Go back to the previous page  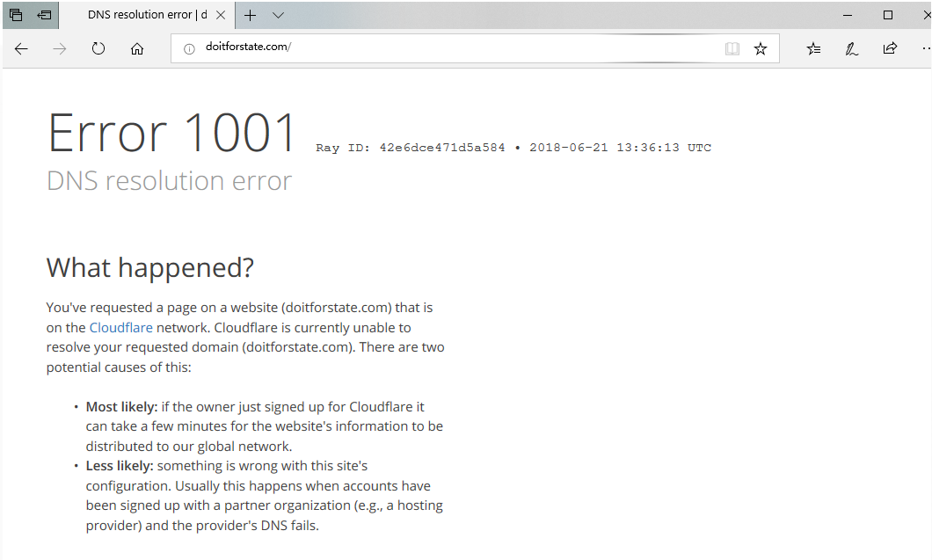(x=21, y=49)
